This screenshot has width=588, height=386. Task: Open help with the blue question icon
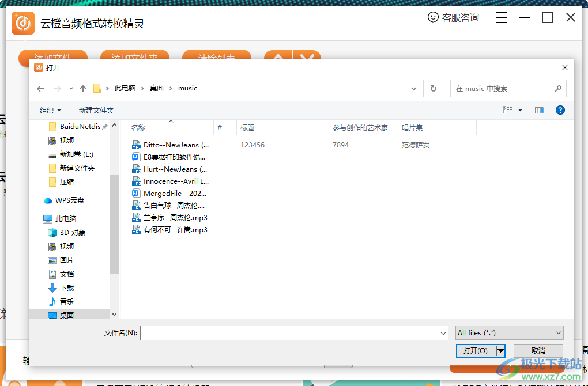pos(560,110)
